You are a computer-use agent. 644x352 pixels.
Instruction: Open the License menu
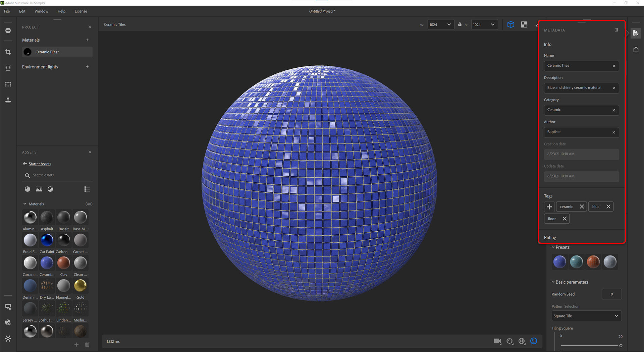pos(81,11)
